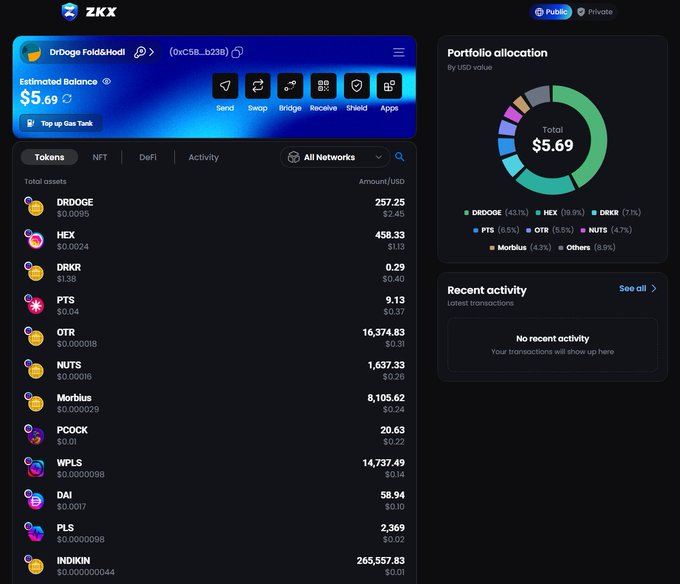Open the Swap action

(x=258, y=86)
